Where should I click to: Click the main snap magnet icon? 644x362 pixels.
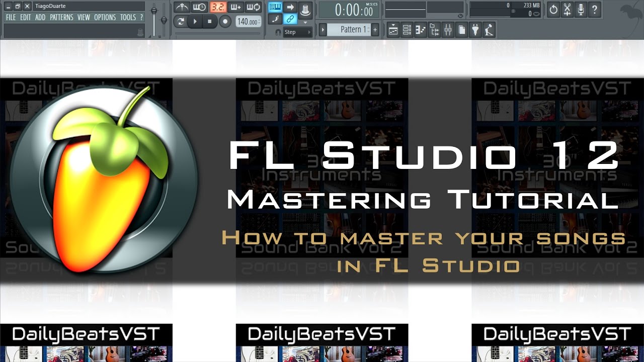[278, 32]
